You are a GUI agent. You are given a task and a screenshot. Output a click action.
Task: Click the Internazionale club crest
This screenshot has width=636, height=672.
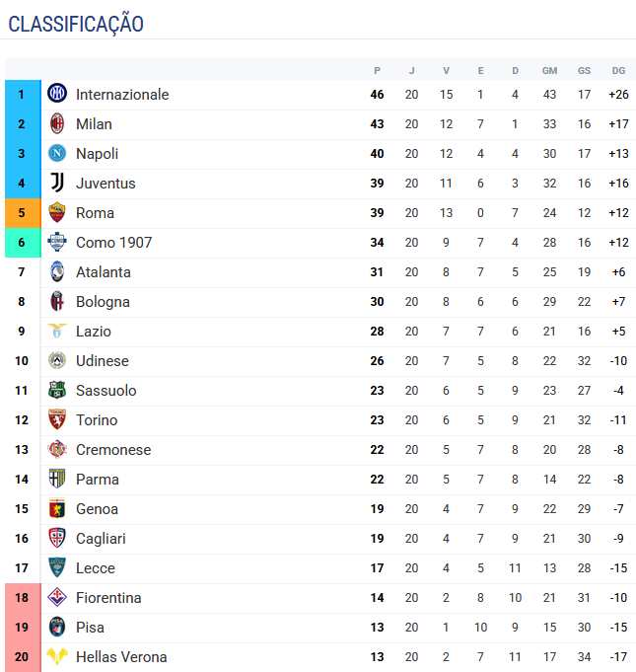click(57, 95)
